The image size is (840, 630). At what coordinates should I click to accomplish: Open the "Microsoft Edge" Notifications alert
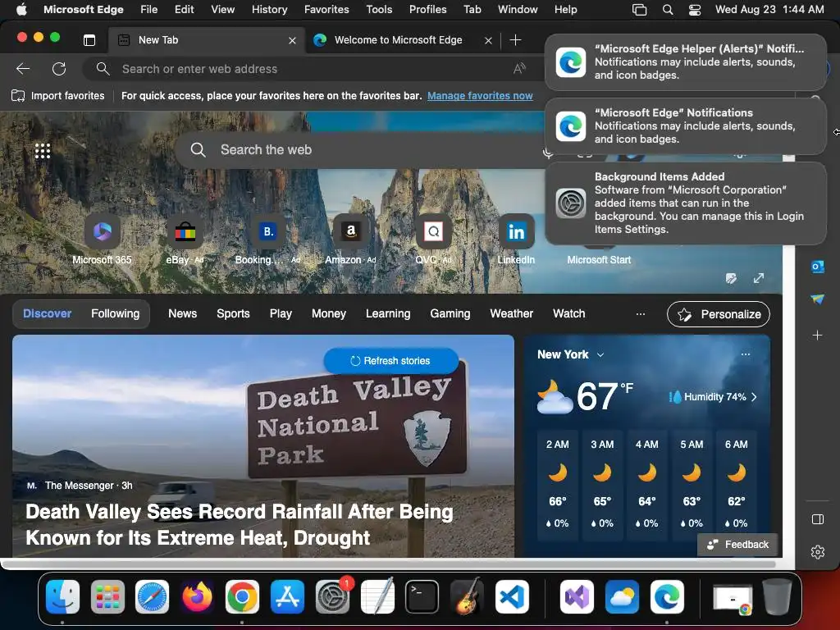[x=685, y=126]
